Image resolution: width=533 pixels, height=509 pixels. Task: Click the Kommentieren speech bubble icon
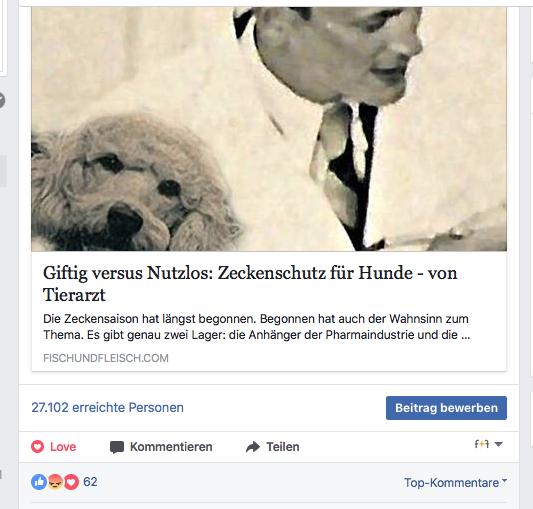117,447
